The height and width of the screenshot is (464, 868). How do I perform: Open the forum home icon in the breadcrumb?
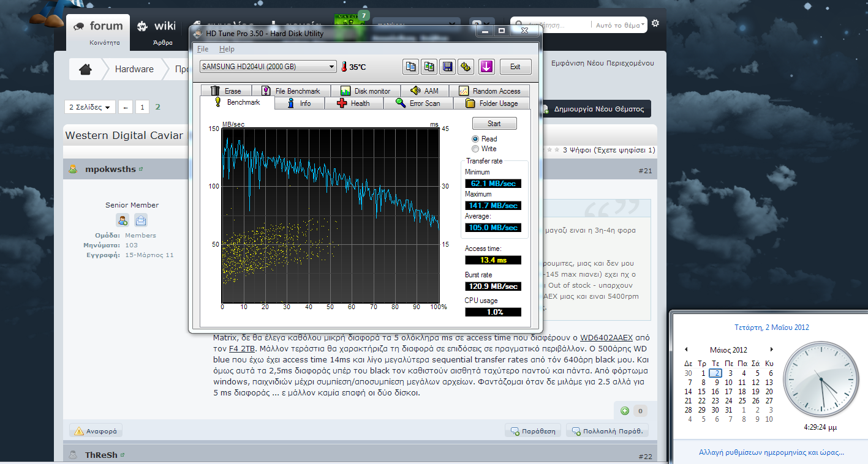(x=85, y=69)
